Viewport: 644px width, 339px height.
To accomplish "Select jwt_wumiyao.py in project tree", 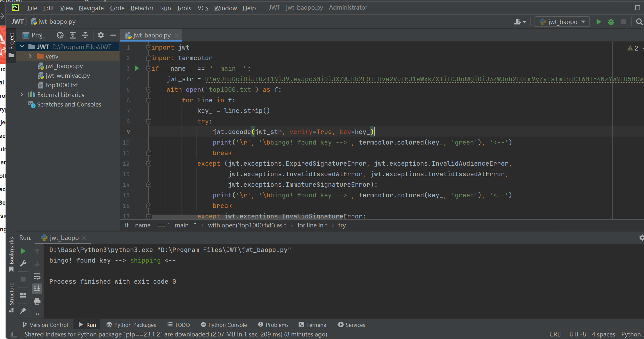I will (x=67, y=75).
